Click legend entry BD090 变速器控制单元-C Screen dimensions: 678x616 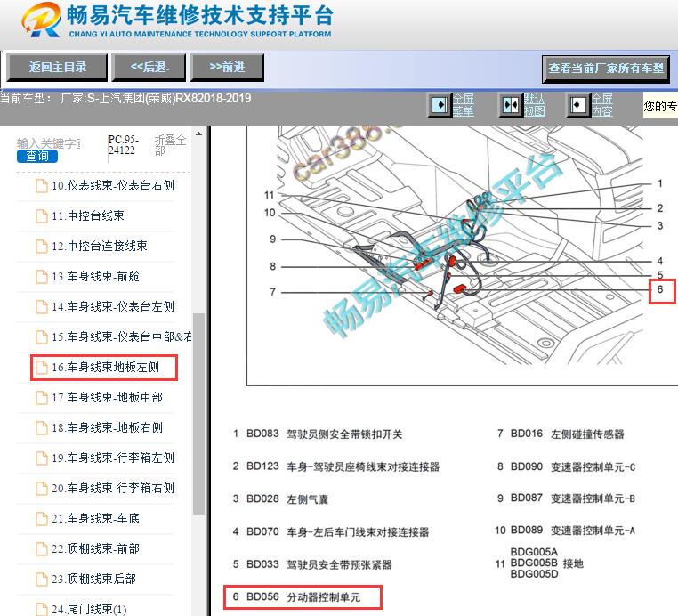click(x=567, y=466)
